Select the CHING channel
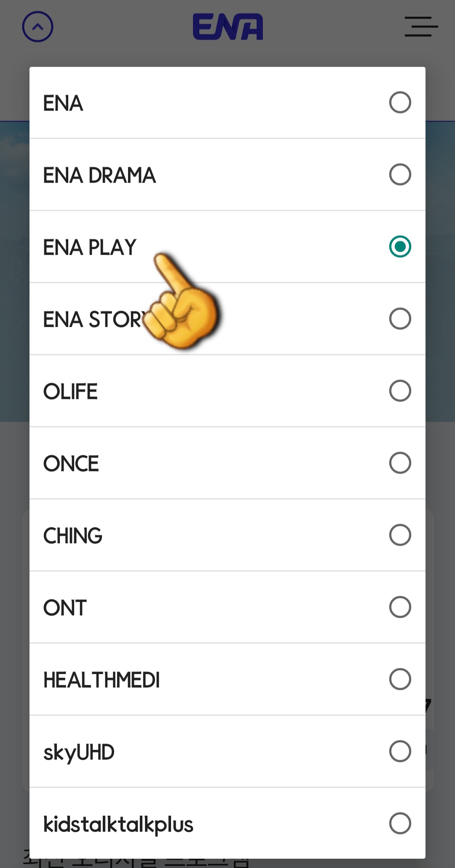This screenshot has width=455, height=868. point(399,535)
